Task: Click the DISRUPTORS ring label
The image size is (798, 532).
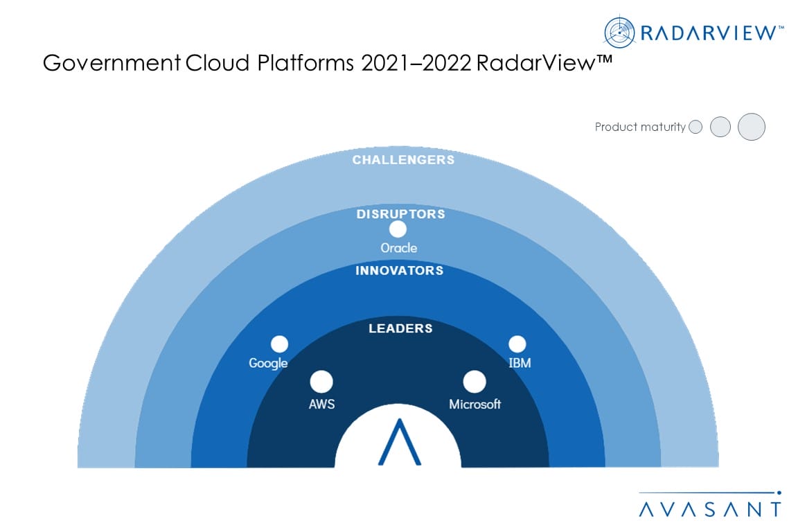Action: click(x=400, y=214)
